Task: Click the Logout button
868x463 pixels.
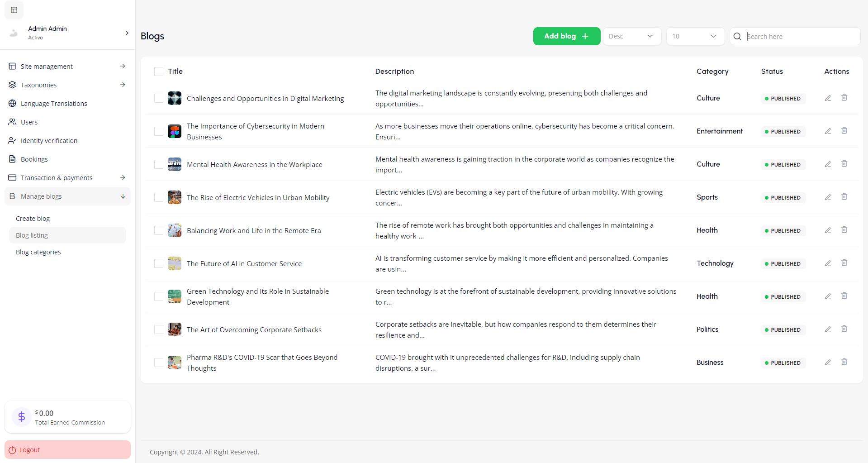Action: (67, 450)
